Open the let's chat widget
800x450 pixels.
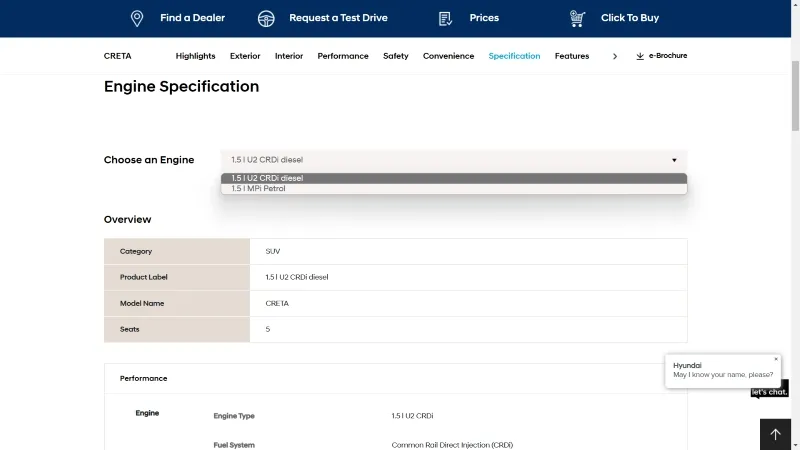769,391
